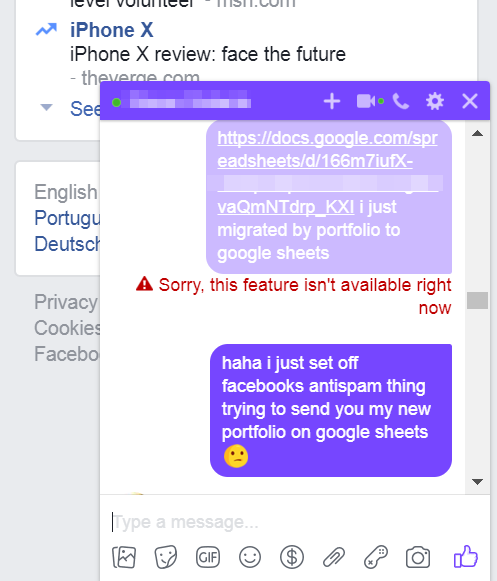Open the games controller icon
This screenshot has width=497, height=581.
(376, 557)
